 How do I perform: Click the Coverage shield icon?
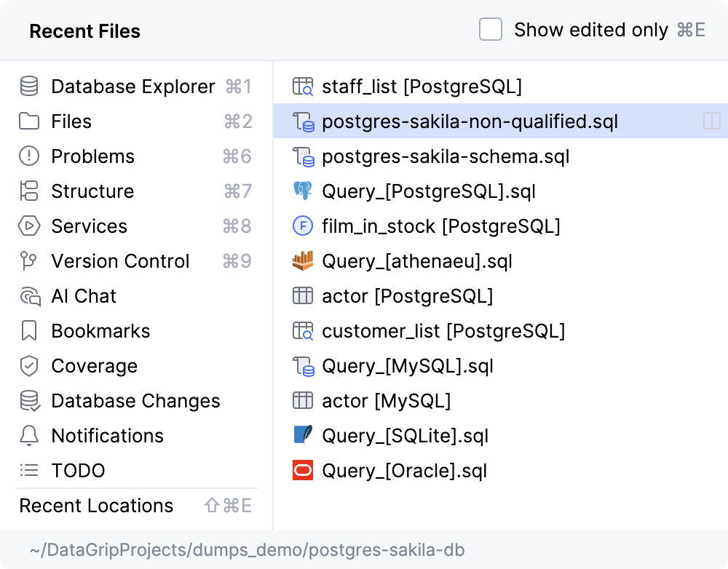[29, 366]
